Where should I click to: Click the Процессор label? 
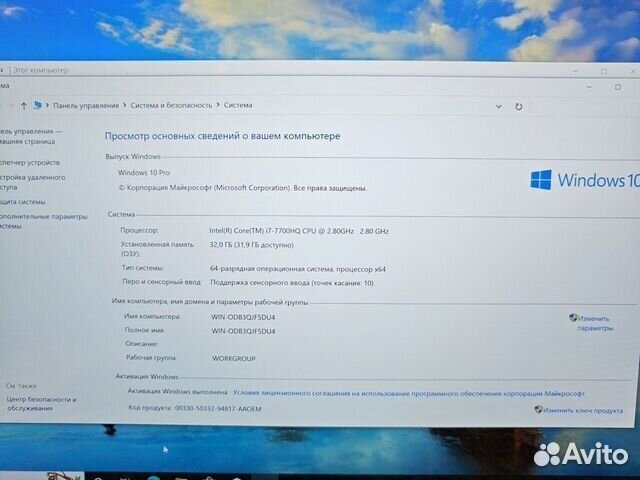(139, 230)
